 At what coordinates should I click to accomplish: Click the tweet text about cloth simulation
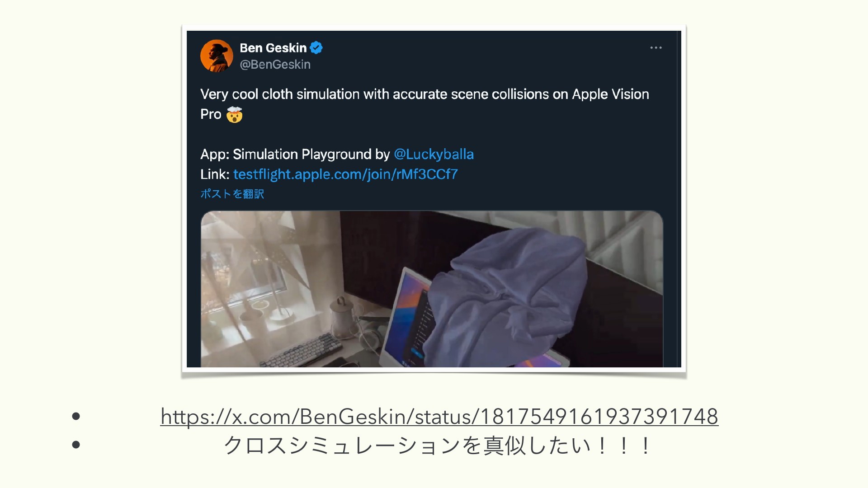425,104
